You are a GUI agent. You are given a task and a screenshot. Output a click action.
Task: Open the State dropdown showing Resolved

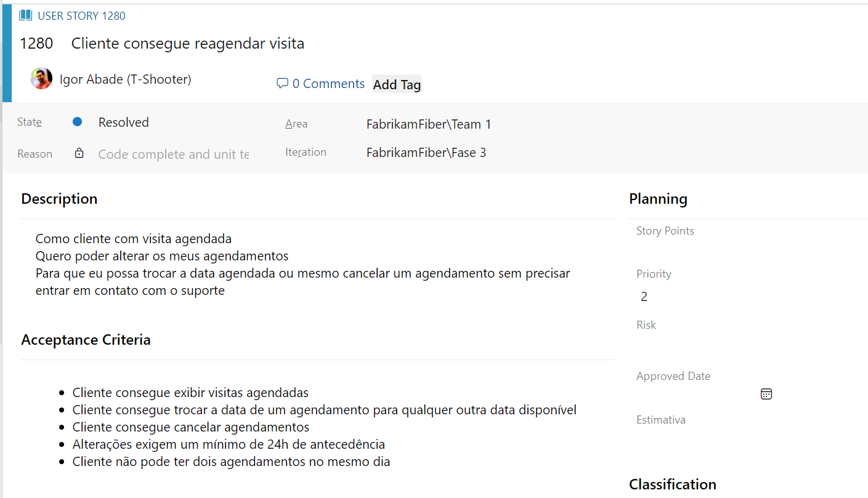[x=124, y=122]
